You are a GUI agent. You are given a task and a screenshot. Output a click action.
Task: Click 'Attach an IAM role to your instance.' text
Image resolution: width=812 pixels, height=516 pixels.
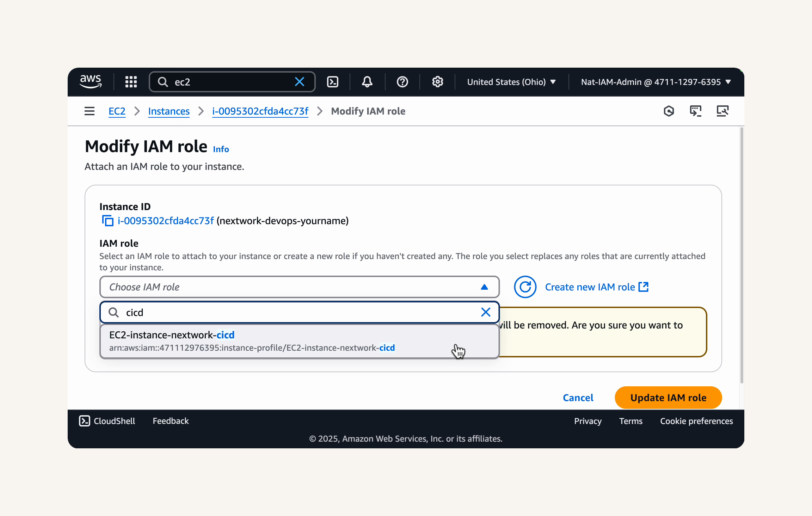[x=164, y=166]
